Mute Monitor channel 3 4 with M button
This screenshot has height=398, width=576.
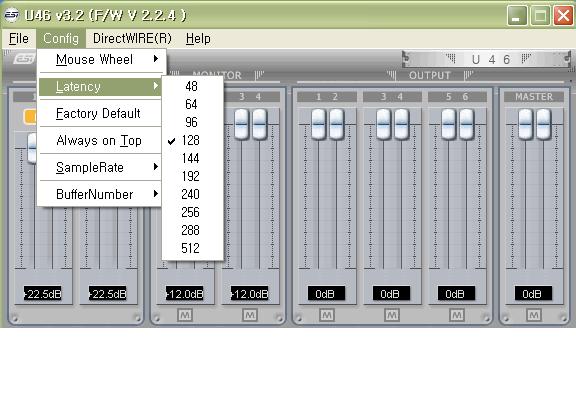coord(250,315)
